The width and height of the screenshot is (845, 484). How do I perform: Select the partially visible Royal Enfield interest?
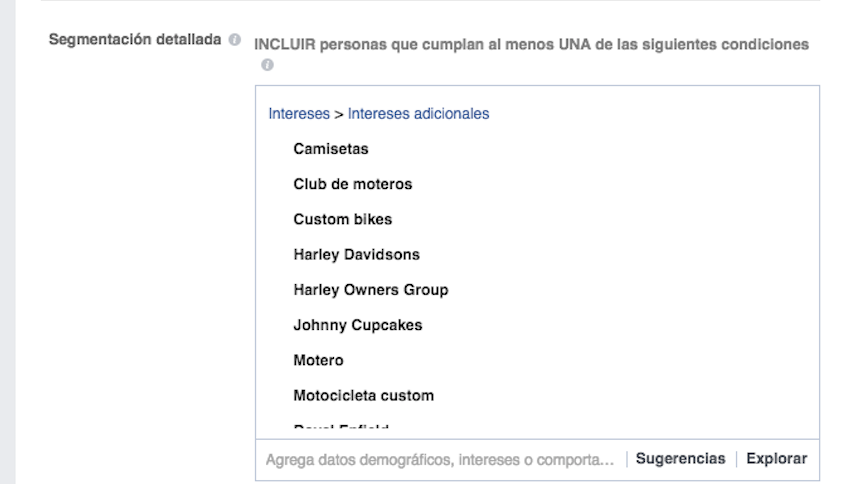tap(341, 426)
